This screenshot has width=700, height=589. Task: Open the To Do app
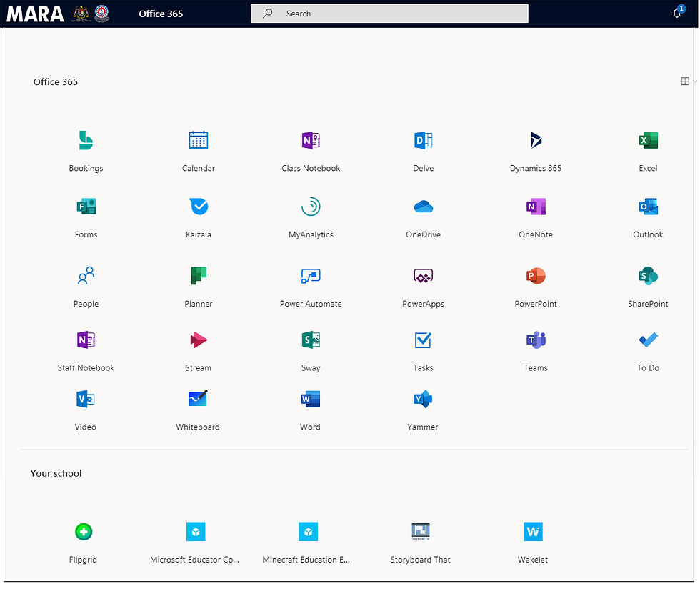tap(648, 351)
